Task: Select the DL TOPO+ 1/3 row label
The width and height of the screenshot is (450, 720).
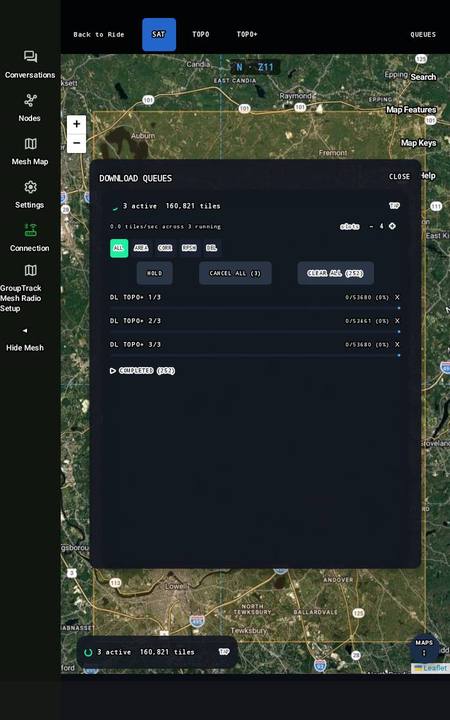Action: pyautogui.click(x=135, y=297)
